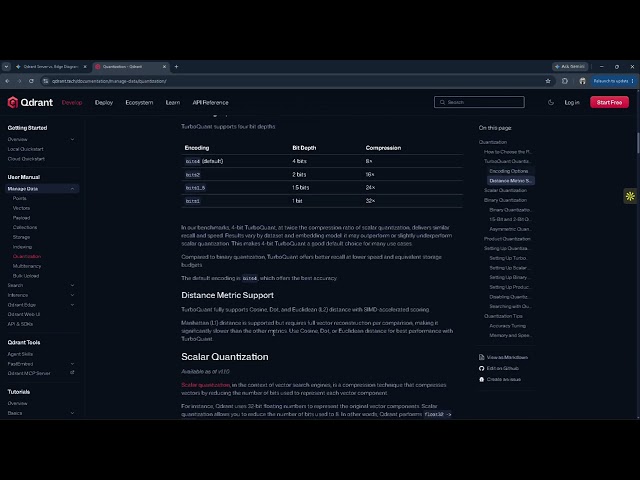The width and height of the screenshot is (640, 480).
Task: Click the browser forward arrow
Action: click(19, 81)
